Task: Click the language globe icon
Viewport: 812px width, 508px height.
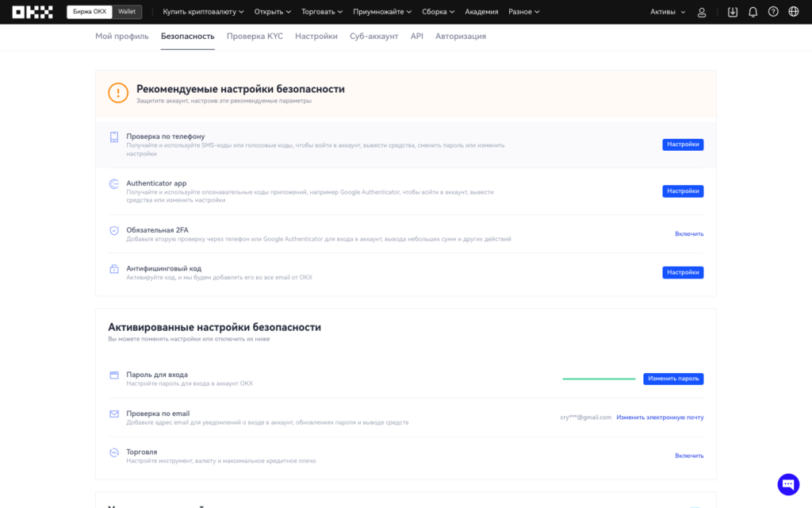Action: tap(794, 12)
